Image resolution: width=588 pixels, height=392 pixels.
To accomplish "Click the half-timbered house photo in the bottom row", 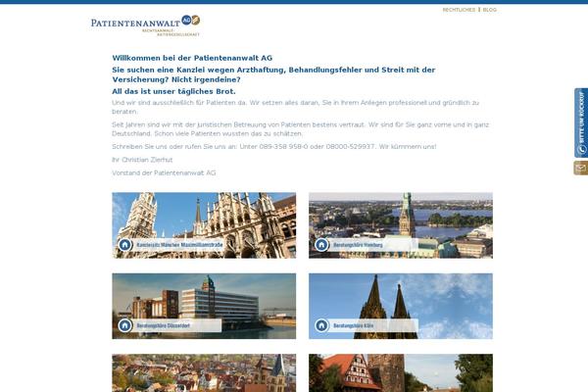I will [x=401, y=372].
